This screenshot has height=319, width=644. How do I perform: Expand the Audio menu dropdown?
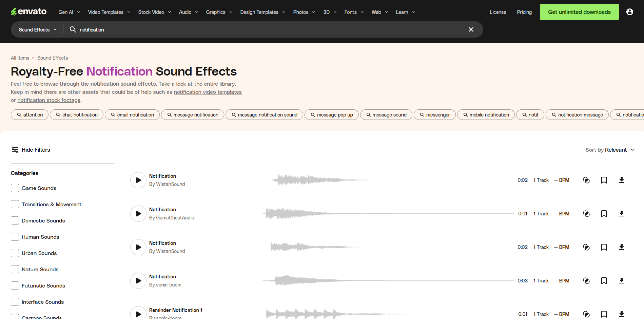[188, 12]
